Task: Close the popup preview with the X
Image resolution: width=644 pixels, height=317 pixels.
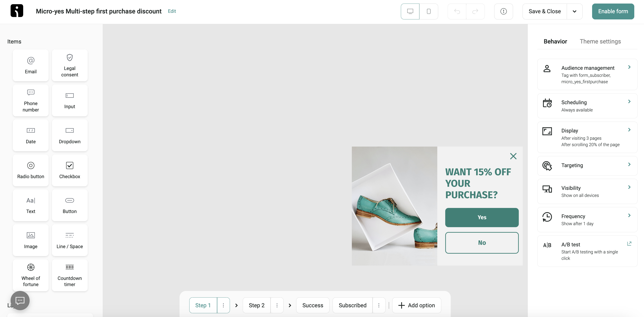Action: click(x=513, y=156)
